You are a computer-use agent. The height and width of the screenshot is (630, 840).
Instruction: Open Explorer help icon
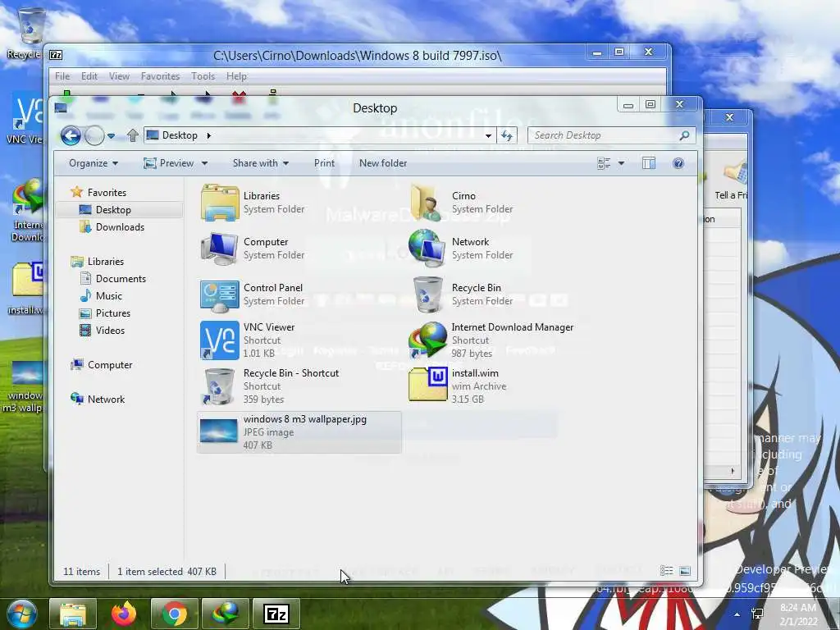click(678, 163)
